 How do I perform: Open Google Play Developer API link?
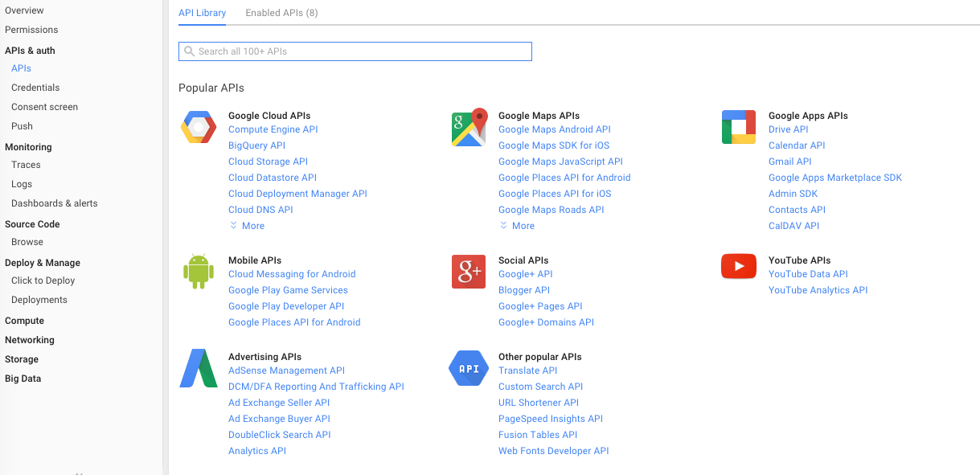(286, 306)
